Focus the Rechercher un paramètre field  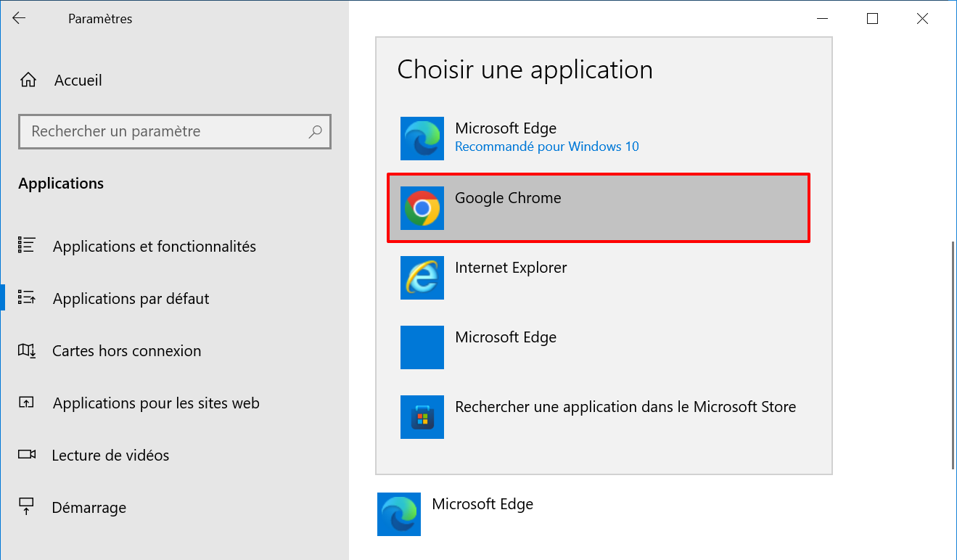click(x=175, y=131)
